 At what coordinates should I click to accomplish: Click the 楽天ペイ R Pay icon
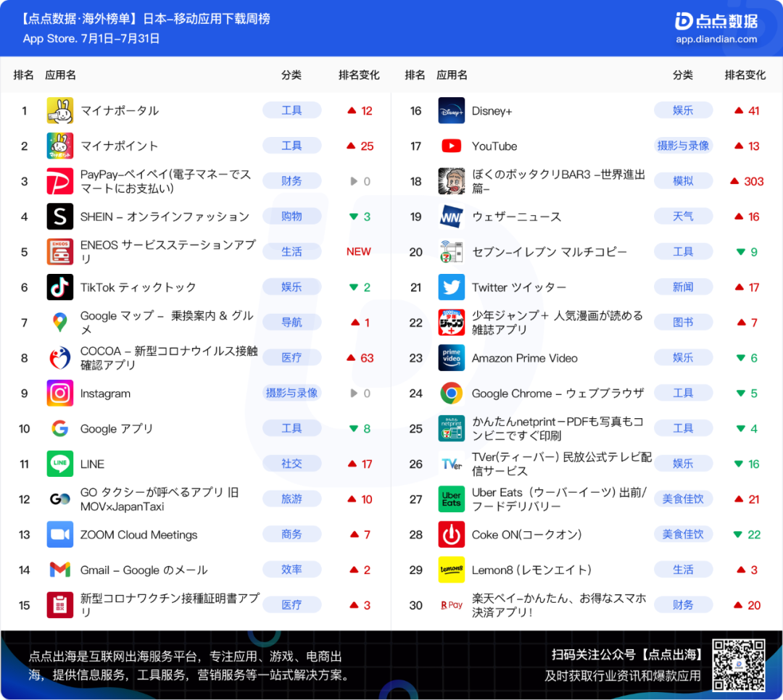tap(452, 605)
